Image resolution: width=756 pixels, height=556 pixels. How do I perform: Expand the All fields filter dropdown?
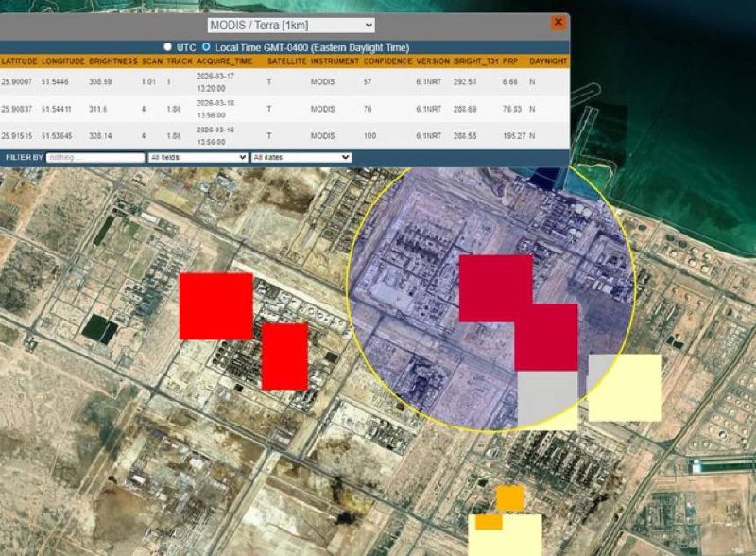click(x=198, y=157)
